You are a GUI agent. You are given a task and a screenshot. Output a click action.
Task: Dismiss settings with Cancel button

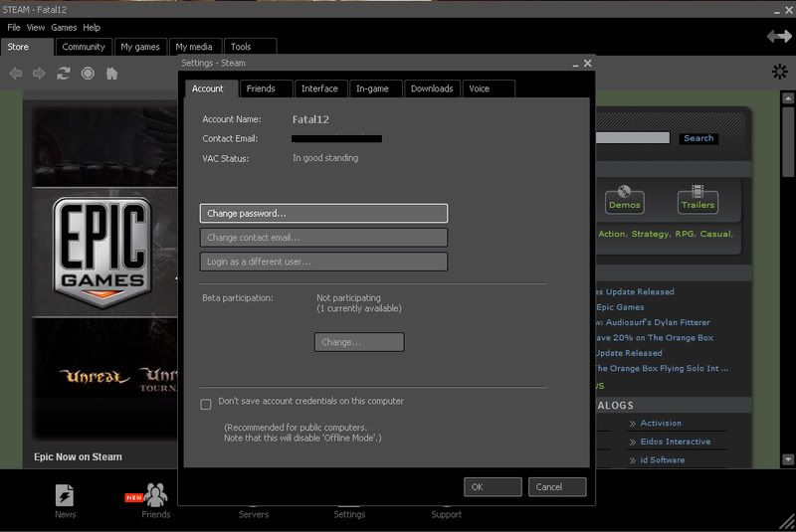pyautogui.click(x=557, y=487)
